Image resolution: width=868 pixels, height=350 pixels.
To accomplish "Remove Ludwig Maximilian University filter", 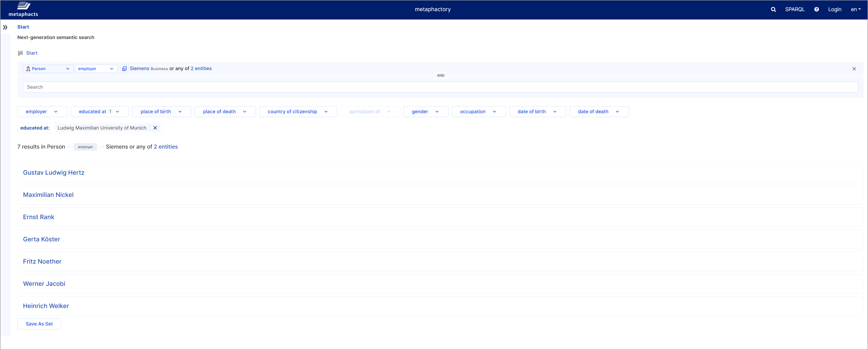I will click(155, 128).
